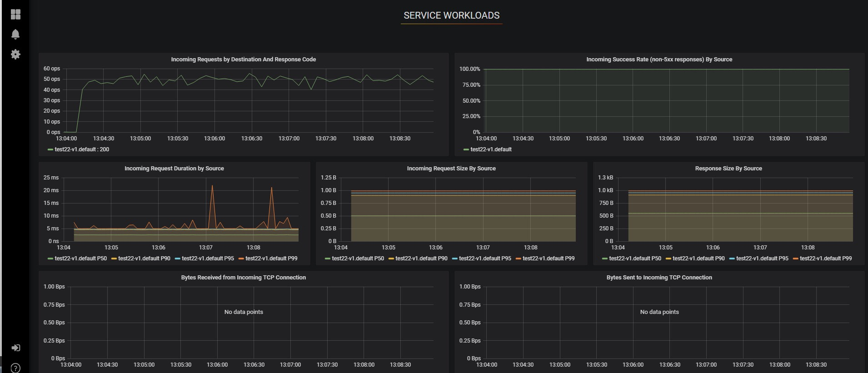Open the Alerting bell icon

pos(15,35)
